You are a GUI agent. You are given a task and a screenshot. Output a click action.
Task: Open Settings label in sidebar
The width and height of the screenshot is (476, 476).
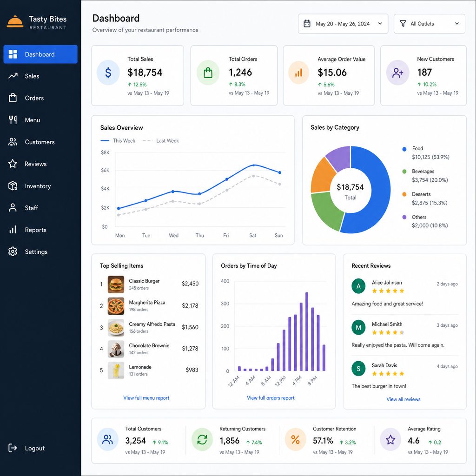click(36, 251)
